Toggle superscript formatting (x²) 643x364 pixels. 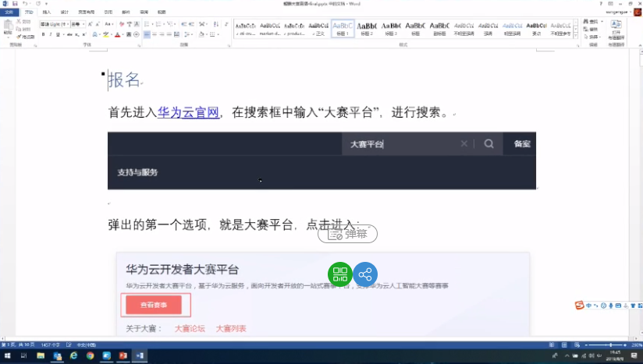(x=84, y=34)
